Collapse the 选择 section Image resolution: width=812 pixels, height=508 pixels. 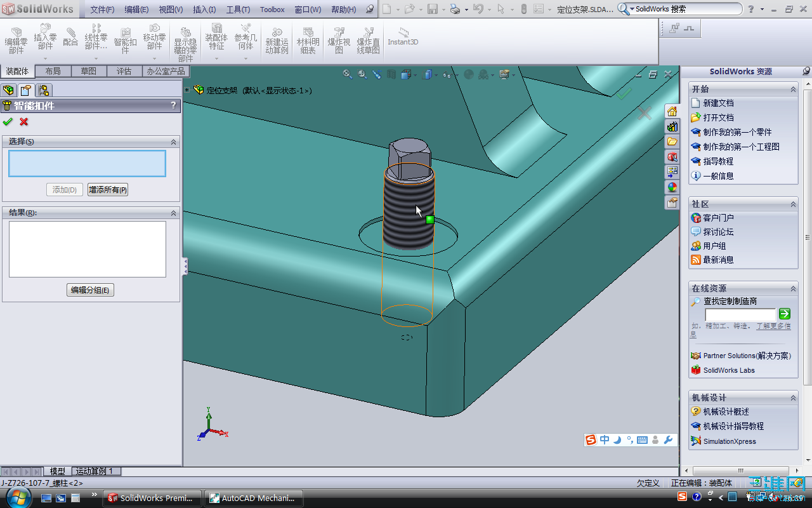coord(173,142)
